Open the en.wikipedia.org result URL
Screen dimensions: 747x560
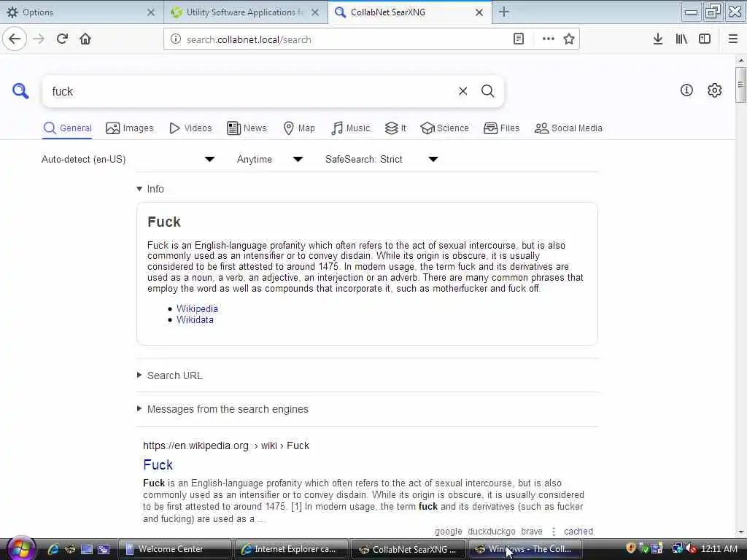(226, 446)
